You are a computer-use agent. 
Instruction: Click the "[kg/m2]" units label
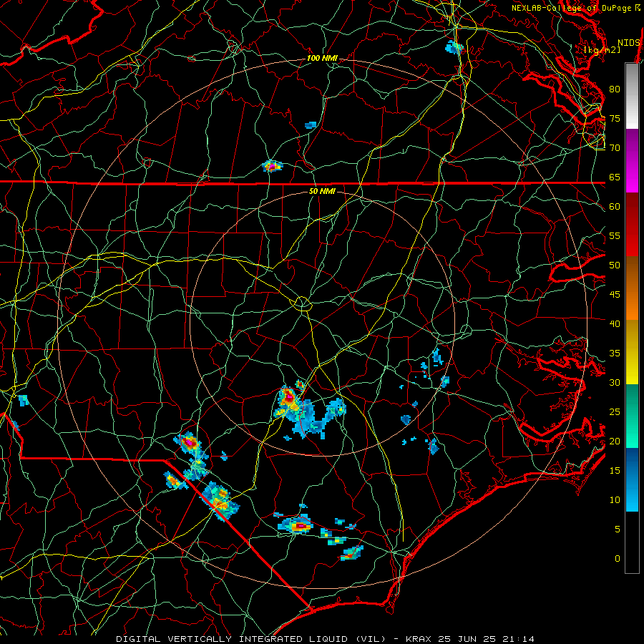pyautogui.click(x=602, y=50)
